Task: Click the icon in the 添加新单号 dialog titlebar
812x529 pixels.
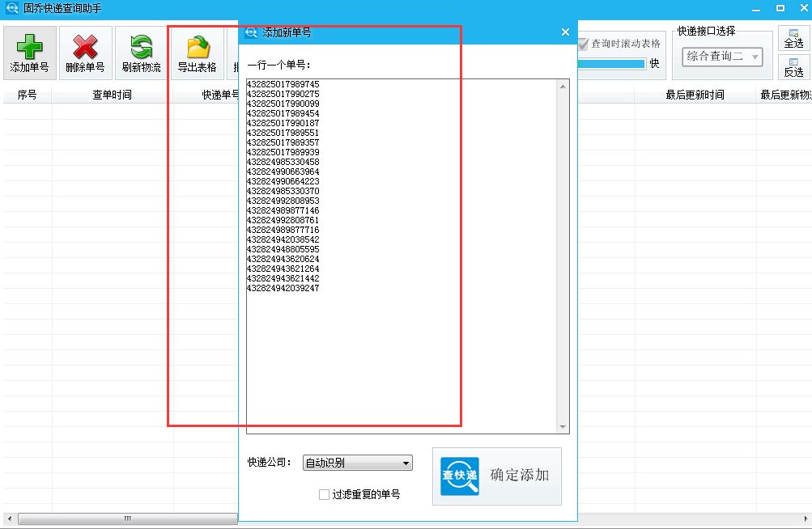Action: [x=249, y=32]
